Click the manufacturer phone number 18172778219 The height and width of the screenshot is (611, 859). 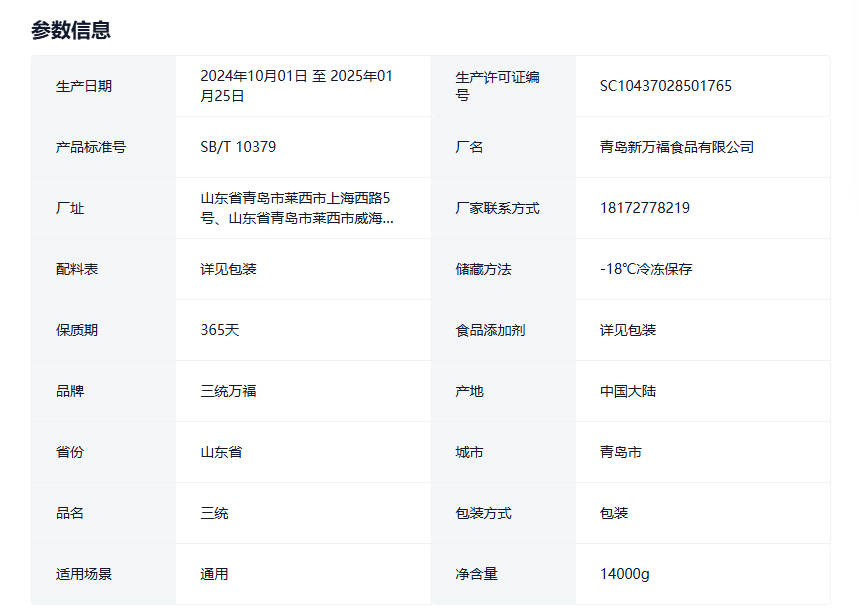[x=644, y=208]
